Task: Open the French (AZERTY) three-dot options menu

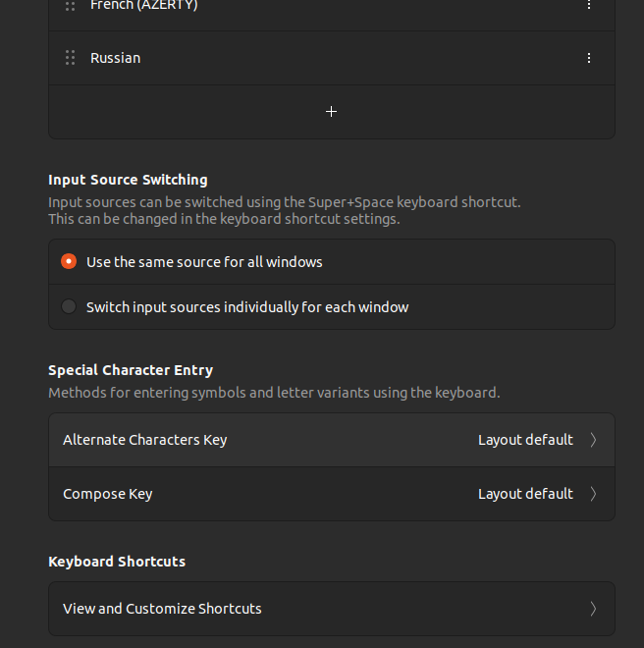Action: point(589,4)
